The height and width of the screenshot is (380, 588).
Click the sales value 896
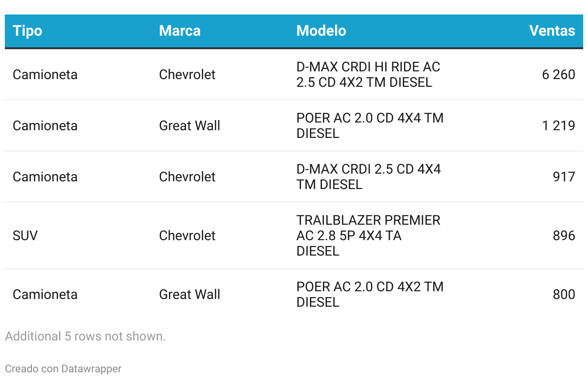pos(564,235)
